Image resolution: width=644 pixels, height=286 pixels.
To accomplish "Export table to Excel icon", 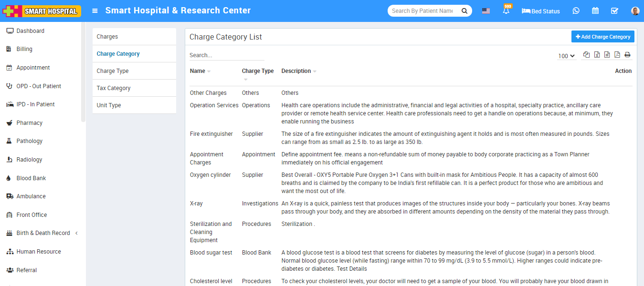I will (x=597, y=55).
